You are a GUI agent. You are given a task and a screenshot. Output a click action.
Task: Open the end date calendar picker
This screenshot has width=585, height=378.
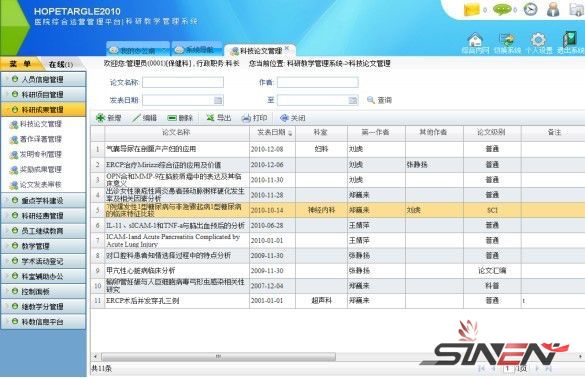pos(353,100)
